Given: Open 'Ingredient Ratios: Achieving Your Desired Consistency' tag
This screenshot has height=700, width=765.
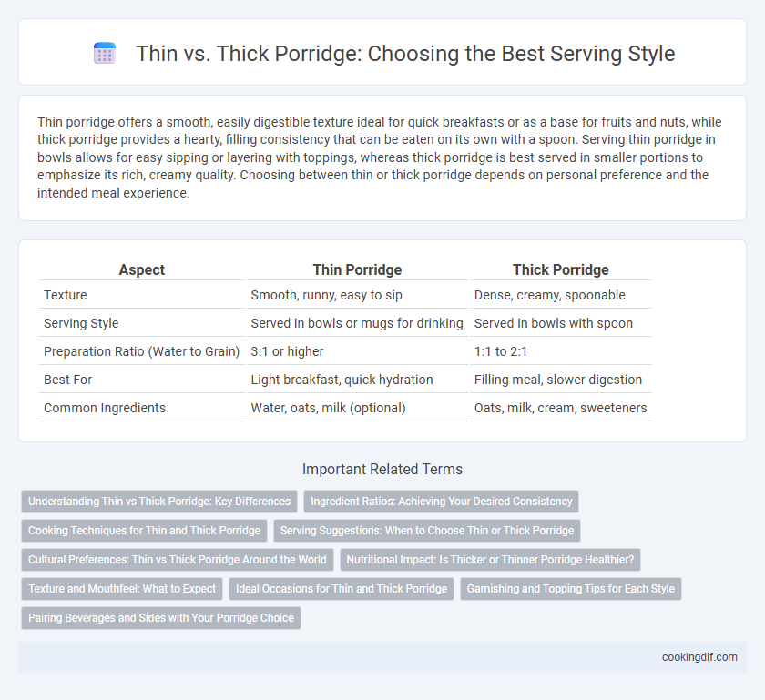Looking at the screenshot, I should (x=441, y=502).
